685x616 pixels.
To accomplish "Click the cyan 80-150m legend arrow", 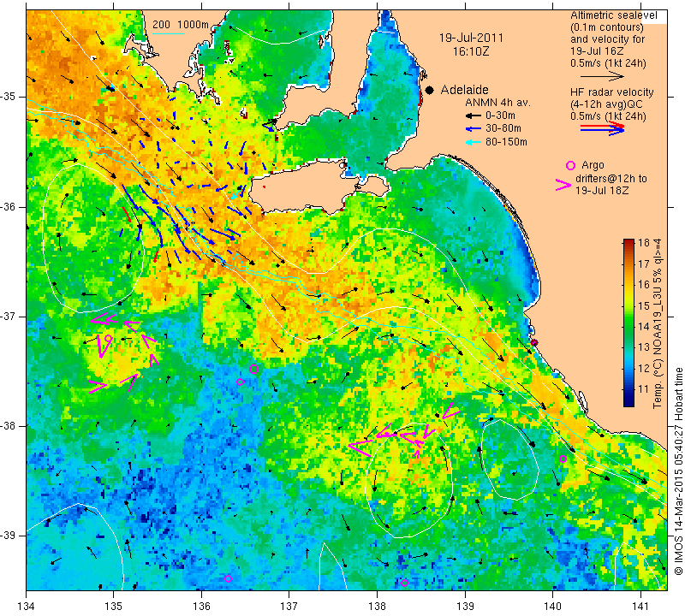I will click(x=473, y=142).
